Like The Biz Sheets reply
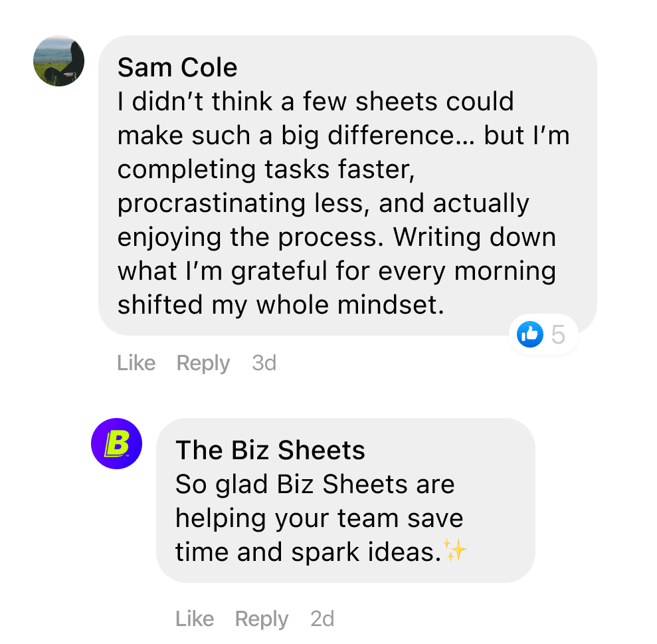 tap(195, 619)
